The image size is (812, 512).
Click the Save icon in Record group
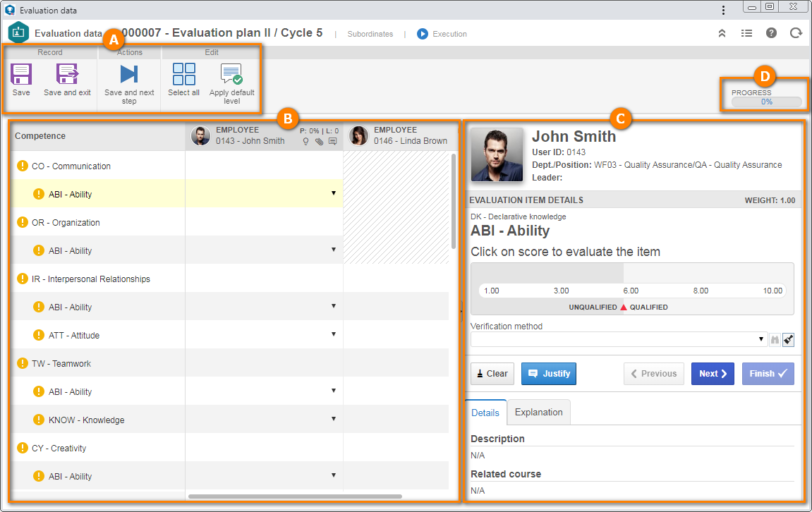point(21,74)
